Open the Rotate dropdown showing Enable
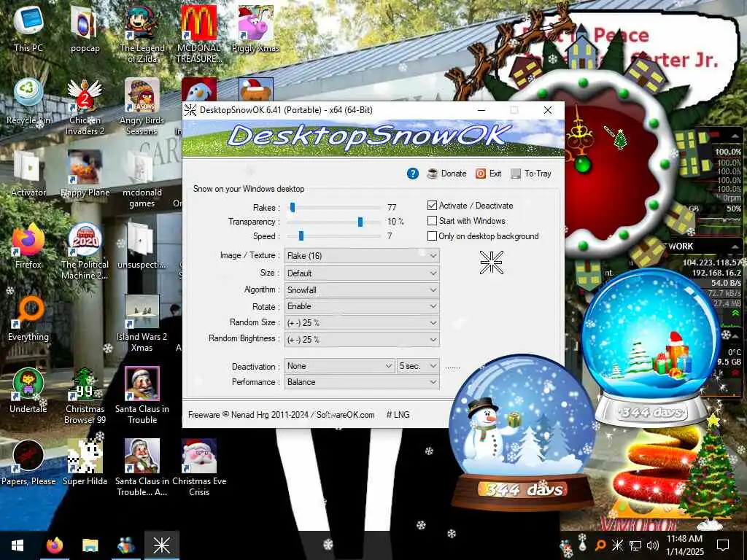This screenshot has width=747, height=560. (362, 306)
